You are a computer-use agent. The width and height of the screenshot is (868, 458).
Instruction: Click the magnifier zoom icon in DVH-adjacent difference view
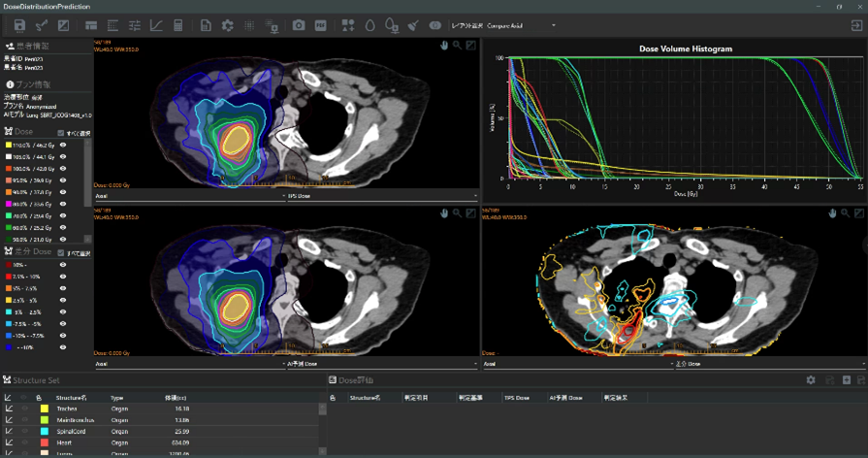pyautogui.click(x=846, y=213)
